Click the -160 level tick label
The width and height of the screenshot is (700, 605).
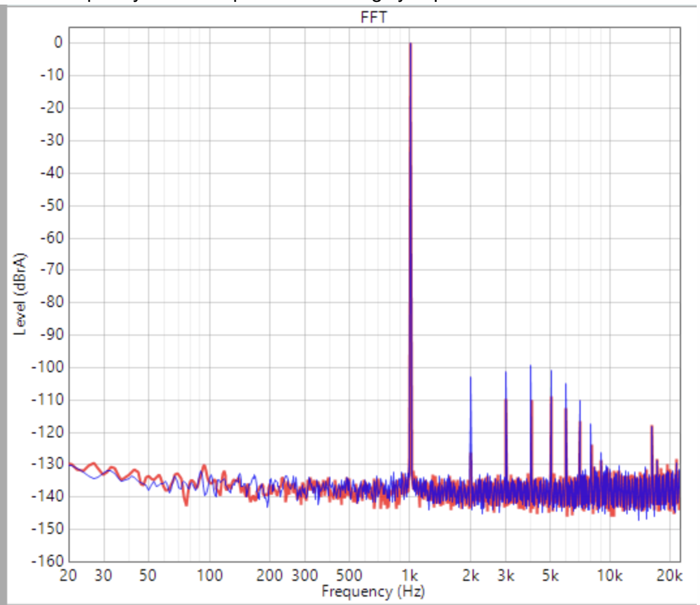48,561
